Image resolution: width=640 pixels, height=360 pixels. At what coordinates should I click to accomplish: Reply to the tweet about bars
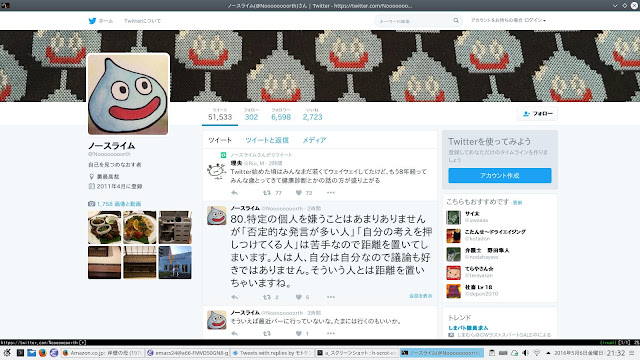click(234, 333)
